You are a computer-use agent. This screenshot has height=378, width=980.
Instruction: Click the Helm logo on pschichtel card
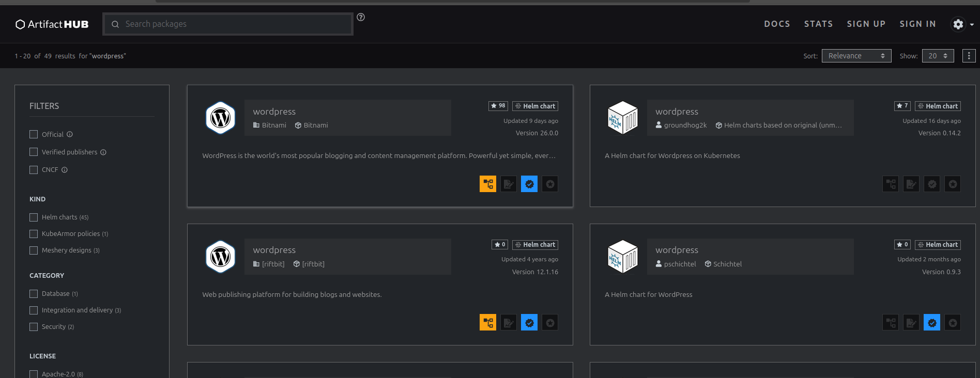pos(623,257)
